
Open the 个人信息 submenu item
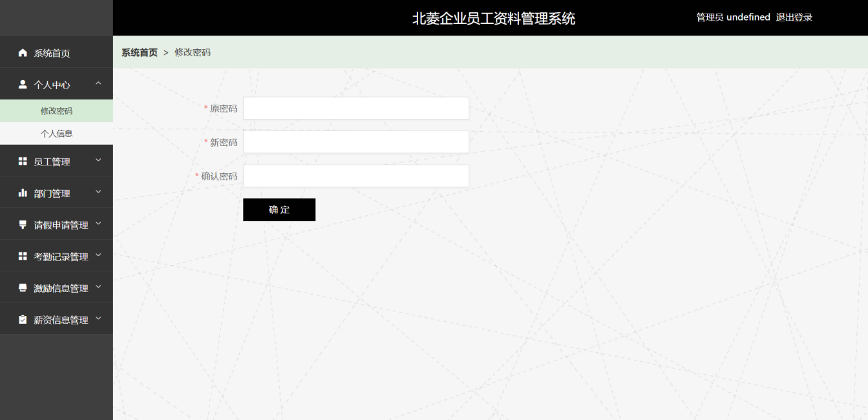[56, 134]
